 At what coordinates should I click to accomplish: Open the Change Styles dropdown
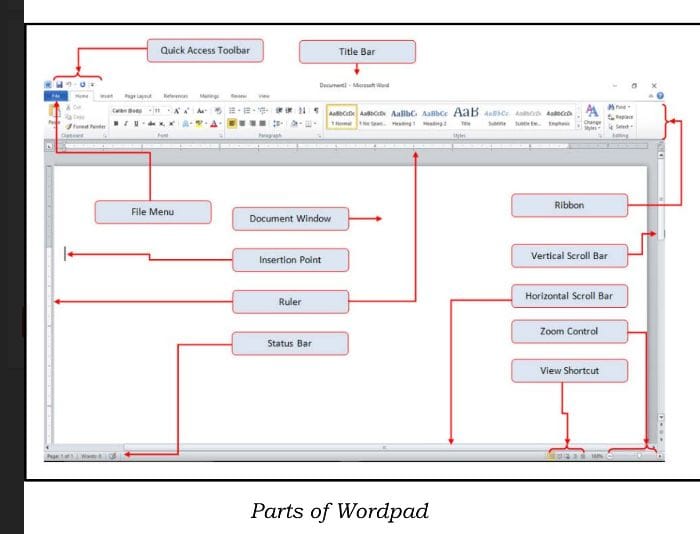pyautogui.click(x=592, y=118)
